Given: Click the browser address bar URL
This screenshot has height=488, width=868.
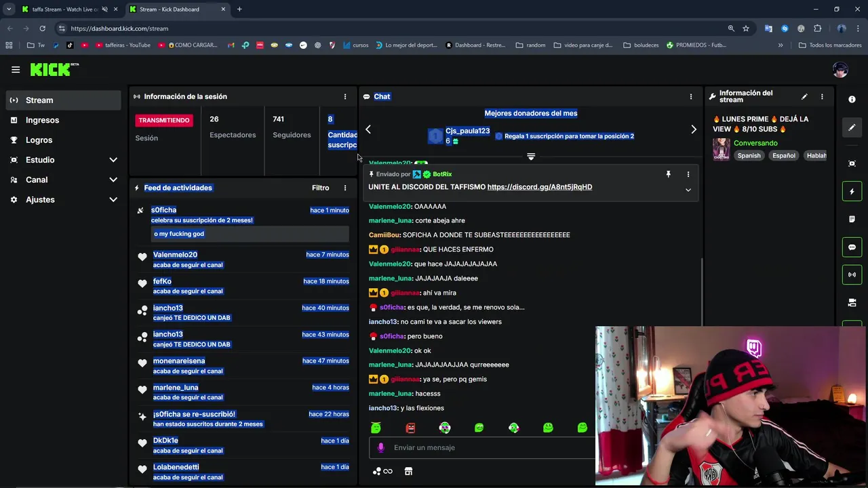Looking at the screenshot, I should click(x=119, y=28).
